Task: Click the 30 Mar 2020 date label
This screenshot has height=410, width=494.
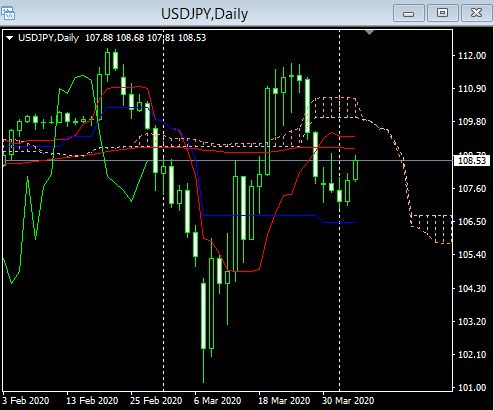Action: click(348, 400)
